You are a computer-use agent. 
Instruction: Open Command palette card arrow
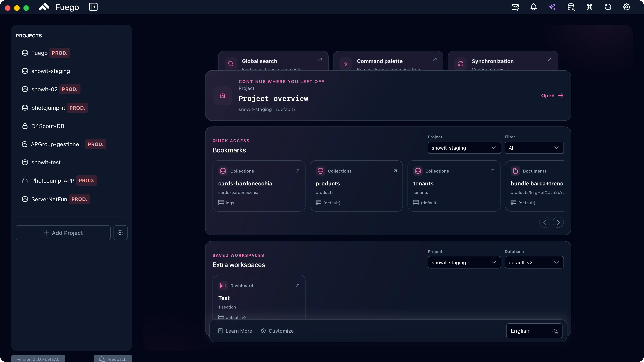coord(435,59)
